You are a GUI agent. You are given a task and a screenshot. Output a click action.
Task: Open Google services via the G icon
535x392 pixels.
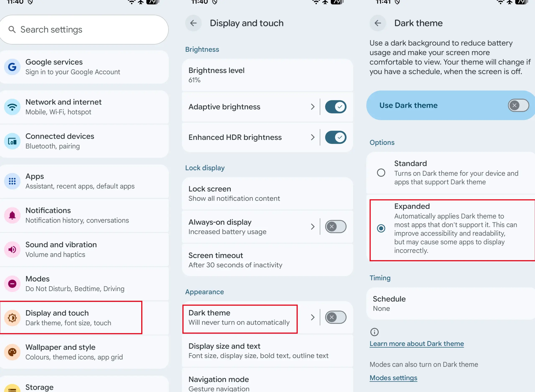coord(12,67)
